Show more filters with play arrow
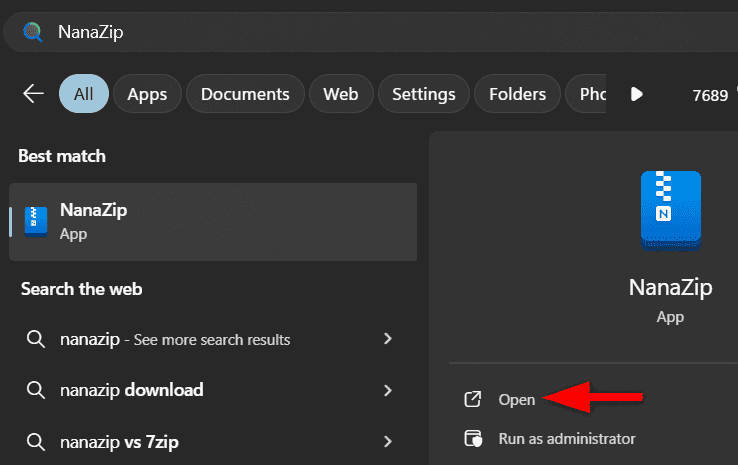Screen dimensions: 738x465 point(636,94)
